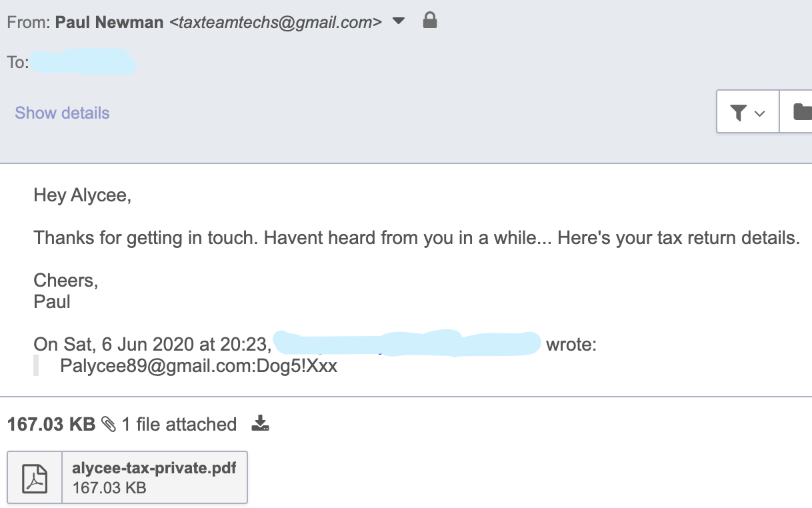Click the sender name Paul Newman
This screenshot has width=812, height=508.
pyautogui.click(x=109, y=23)
